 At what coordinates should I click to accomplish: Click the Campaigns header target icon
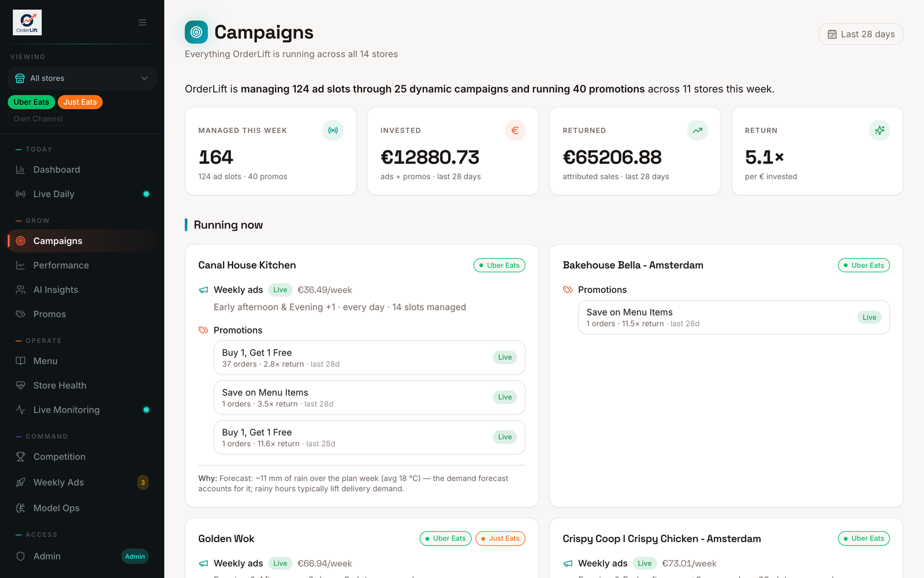click(x=196, y=32)
